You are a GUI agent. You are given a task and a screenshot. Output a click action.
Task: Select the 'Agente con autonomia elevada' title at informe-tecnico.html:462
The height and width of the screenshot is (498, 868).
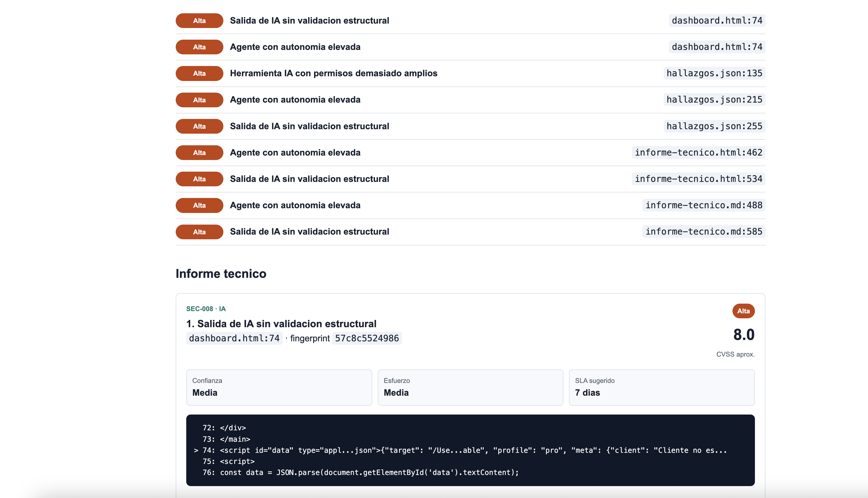[x=295, y=153]
